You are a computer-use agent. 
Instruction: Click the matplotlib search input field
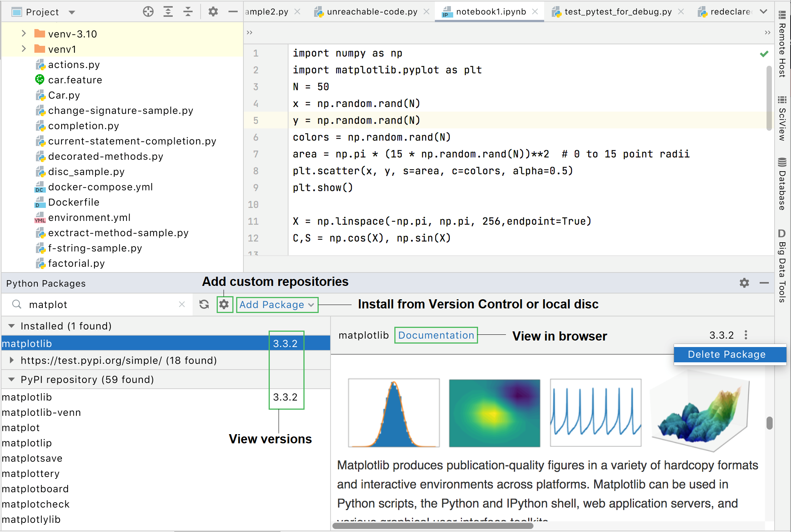click(x=95, y=305)
